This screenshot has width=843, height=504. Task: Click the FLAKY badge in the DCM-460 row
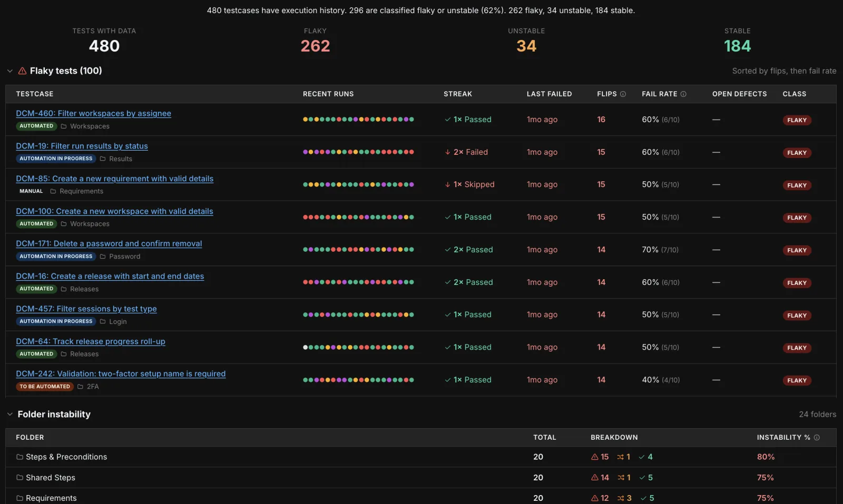pyautogui.click(x=797, y=120)
